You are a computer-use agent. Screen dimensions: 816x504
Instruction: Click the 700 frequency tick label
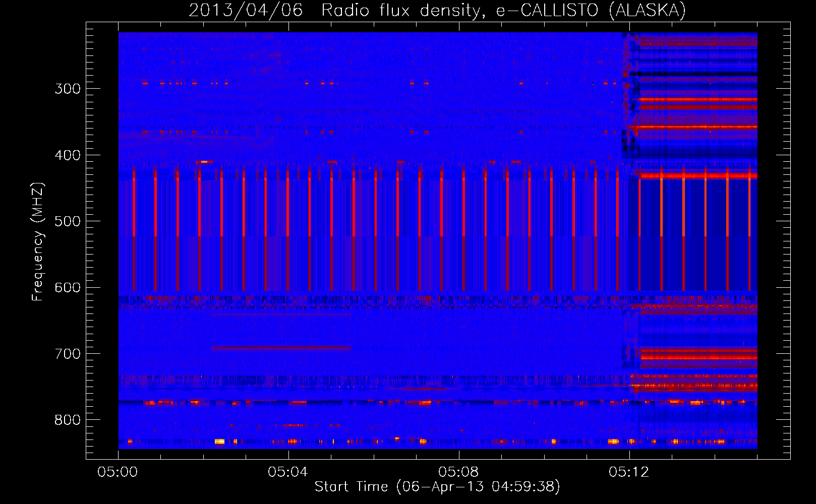(x=68, y=354)
